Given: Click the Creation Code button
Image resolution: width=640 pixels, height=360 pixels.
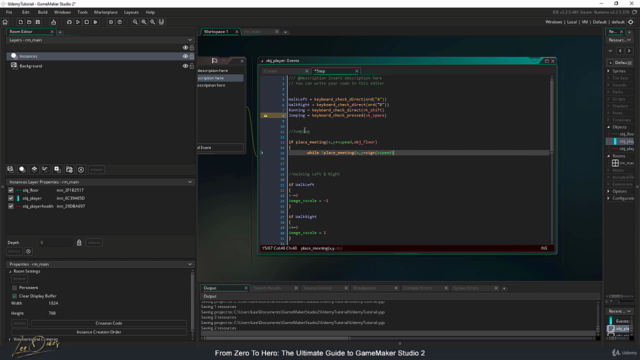Looking at the screenshot, I should (109, 323).
